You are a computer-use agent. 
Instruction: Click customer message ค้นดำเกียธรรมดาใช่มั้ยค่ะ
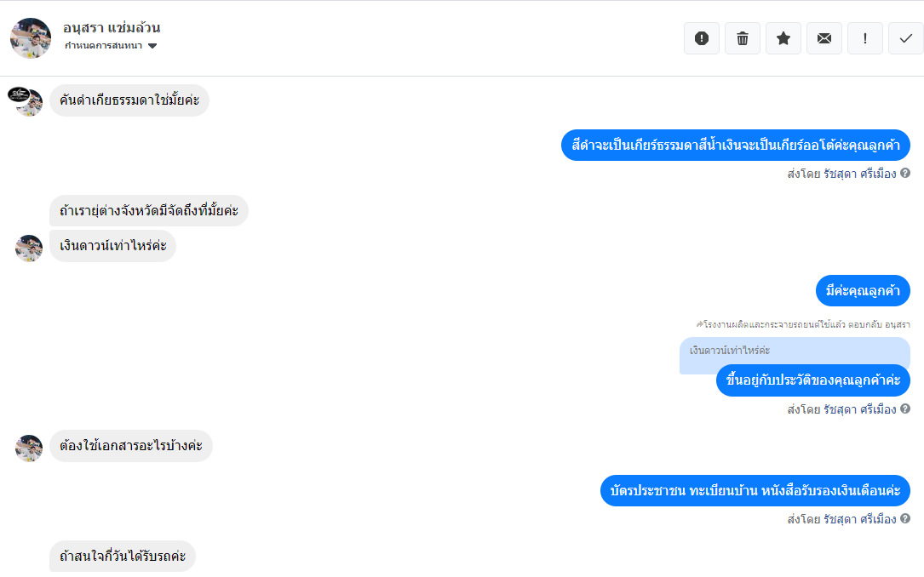pos(129,100)
